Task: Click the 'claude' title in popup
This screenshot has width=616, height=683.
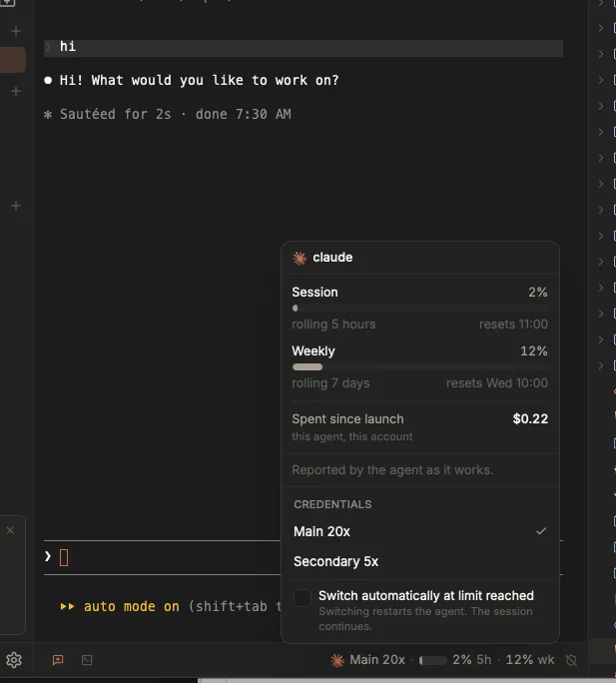Action: [332, 258]
